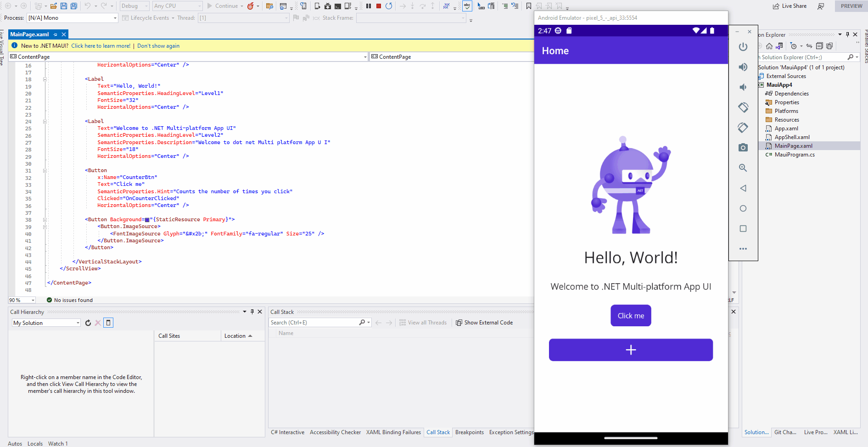Rotate the emulator counterclockwise
Viewport: 868px width, 447px height.
coord(744,107)
